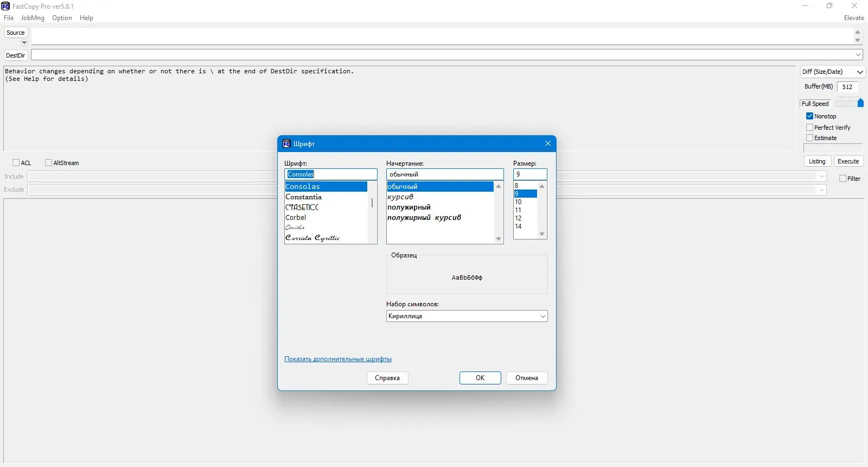Image resolution: width=868 pixels, height=467 pixels.
Task: Click the Размер size field
Action: point(530,174)
